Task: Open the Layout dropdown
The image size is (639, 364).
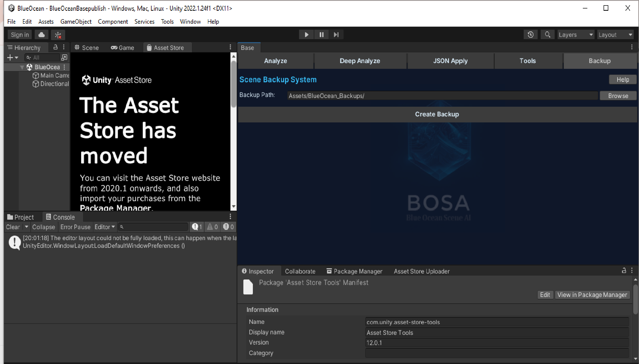Action: pos(615,34)
